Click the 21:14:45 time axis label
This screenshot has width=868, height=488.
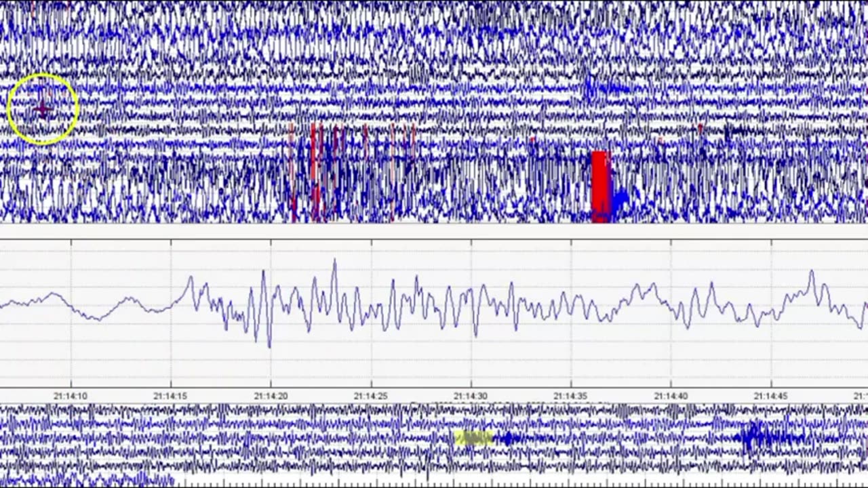click(771, 396)
